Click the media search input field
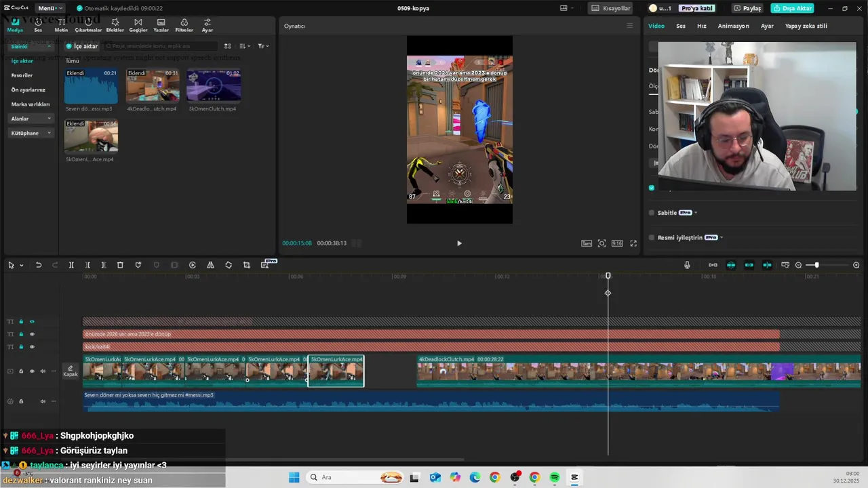Viewport: 868px width, 488px height. [x=161, y=46]
